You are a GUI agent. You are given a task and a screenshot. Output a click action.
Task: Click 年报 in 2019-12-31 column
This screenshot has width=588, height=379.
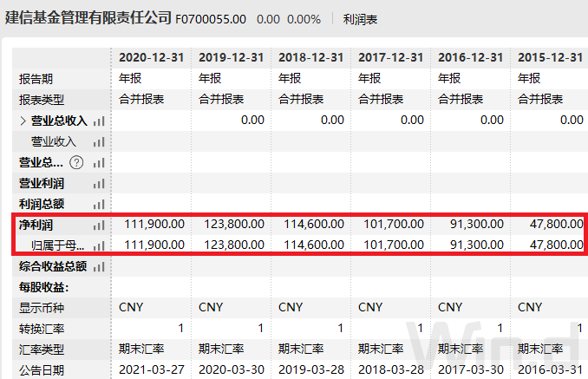pos(210,78)
